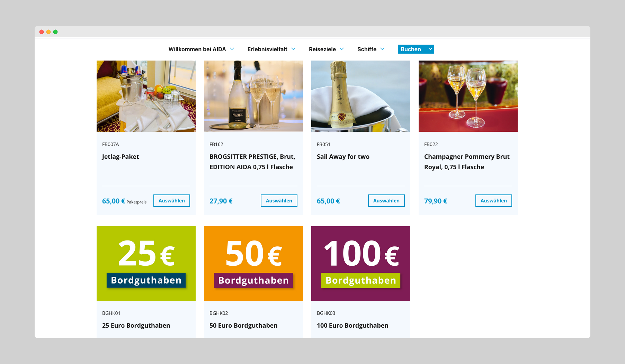625x364 pixels.
Task: Open the orange 50 € Bordguthaben tile
Action: tap(253, 263)
